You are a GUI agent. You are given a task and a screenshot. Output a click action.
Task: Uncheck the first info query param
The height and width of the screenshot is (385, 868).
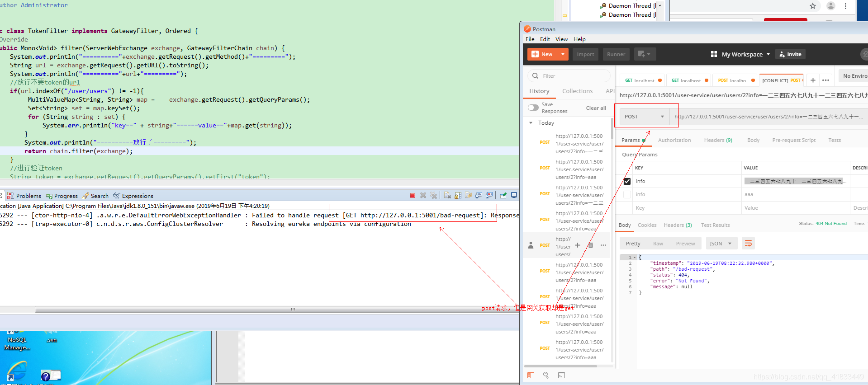click(x=627, y=181)
